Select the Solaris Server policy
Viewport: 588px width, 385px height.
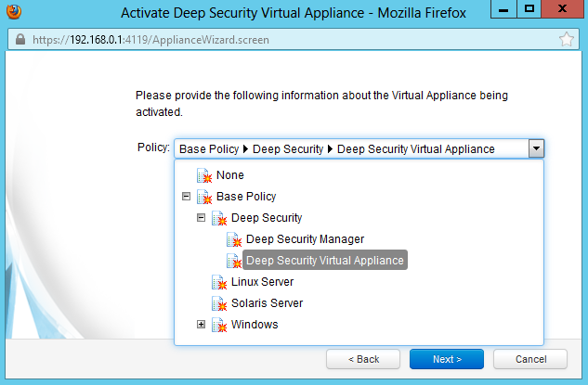pyautogui.click(x=267, y=303)
